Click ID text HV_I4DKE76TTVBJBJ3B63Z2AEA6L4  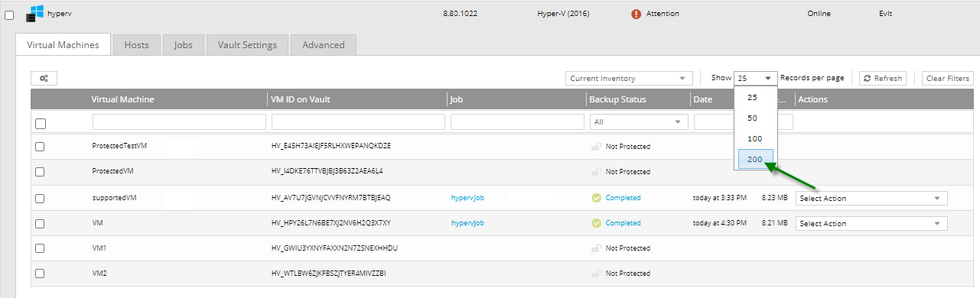tap(327, 171)
